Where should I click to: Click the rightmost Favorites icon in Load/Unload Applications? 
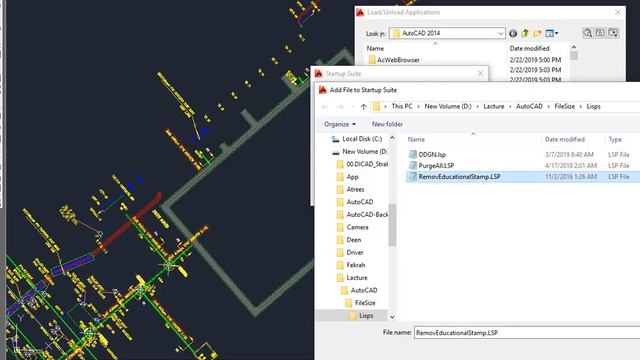pyautogui.click(x=613, y=33)
